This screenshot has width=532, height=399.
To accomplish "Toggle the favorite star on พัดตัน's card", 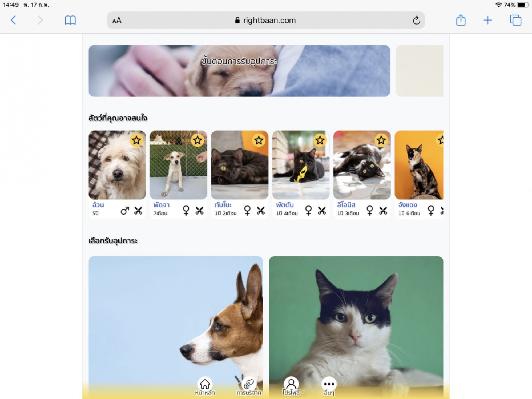I will click(x=320, y=140).
